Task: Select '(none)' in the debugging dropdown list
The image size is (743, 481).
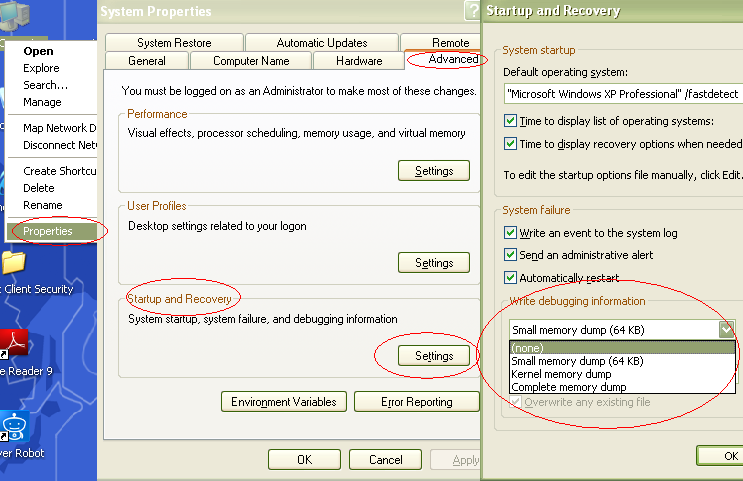Action: (622, 348)
